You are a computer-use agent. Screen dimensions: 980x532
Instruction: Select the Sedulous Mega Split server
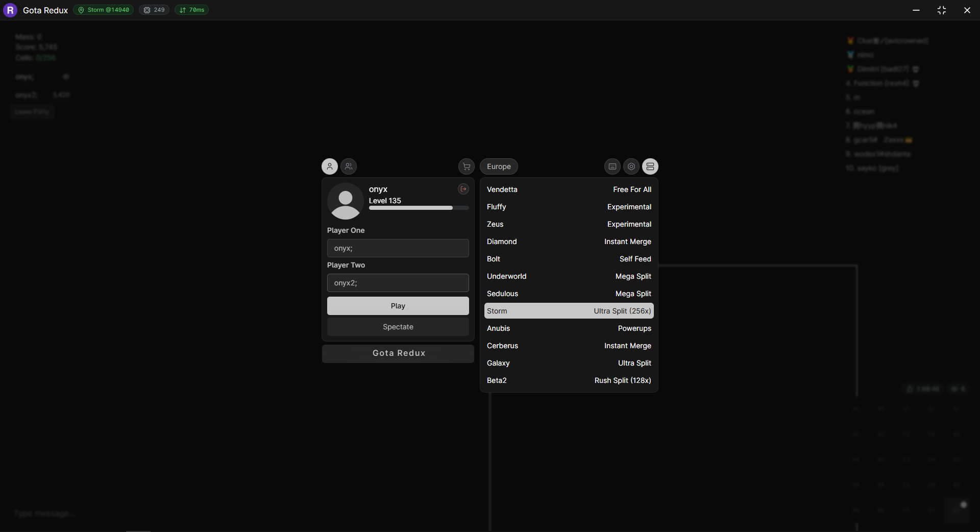pyautogui.click(x=569, y=294)
